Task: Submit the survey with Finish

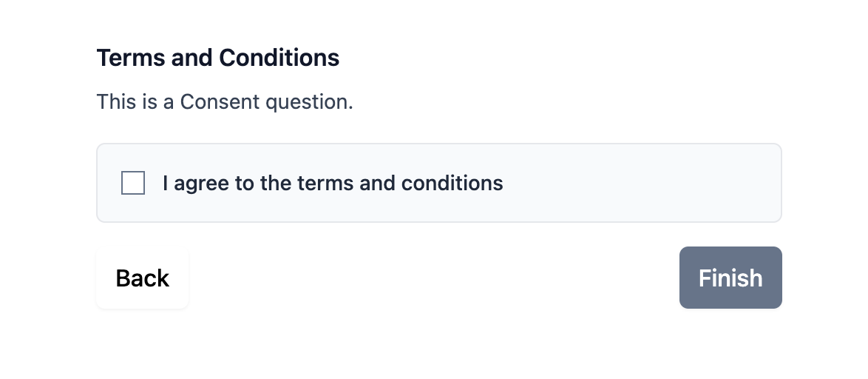Action: (x=730, y=278)
